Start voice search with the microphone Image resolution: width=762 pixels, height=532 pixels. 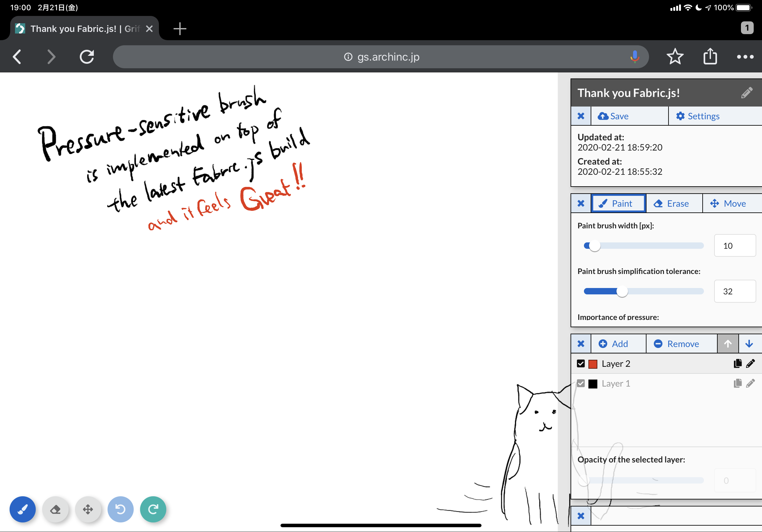pyautogui.click(x=635, y=57)
